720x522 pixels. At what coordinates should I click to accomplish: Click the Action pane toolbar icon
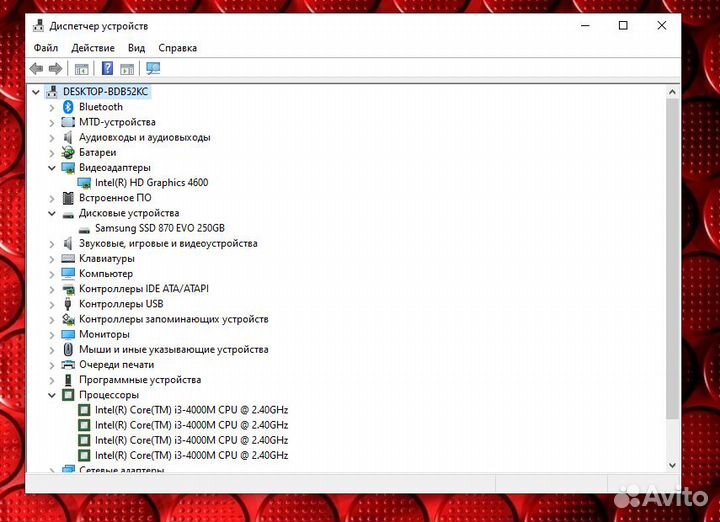(x=127, y=69)
